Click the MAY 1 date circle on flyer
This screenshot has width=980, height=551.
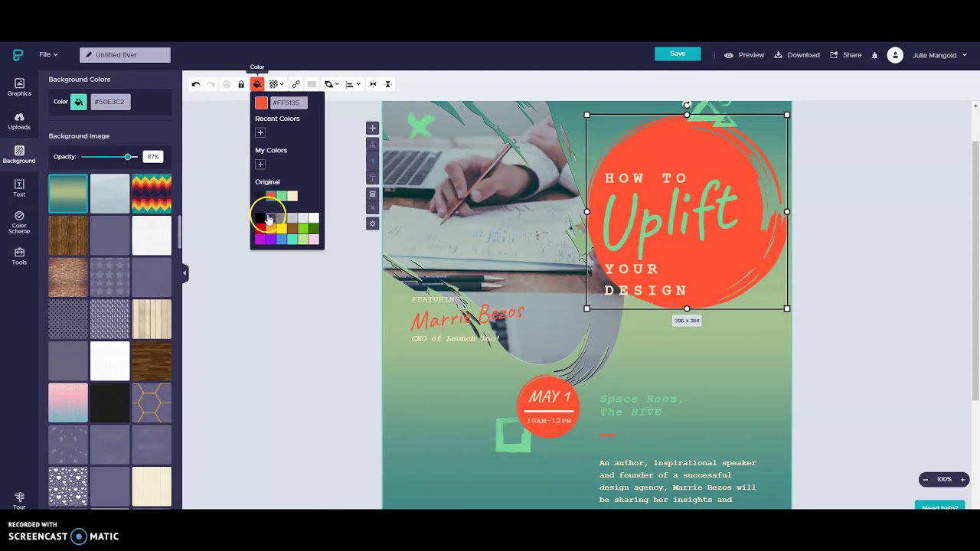(x=548, y=406)
